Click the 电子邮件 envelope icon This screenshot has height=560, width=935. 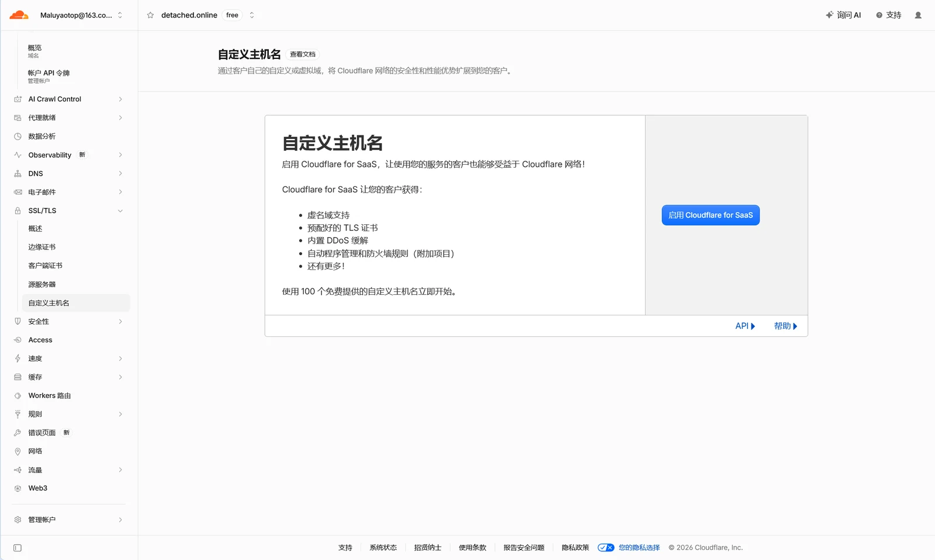point(18,192)
